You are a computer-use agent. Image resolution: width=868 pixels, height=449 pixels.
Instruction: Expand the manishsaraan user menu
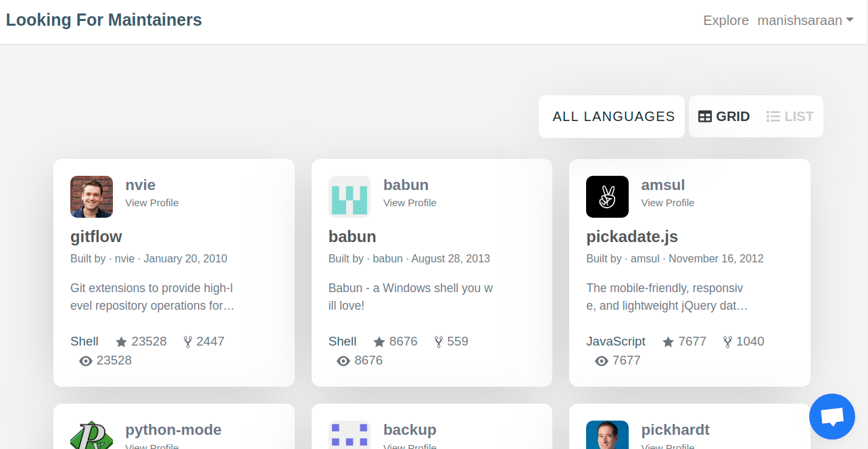coord(805,20)
